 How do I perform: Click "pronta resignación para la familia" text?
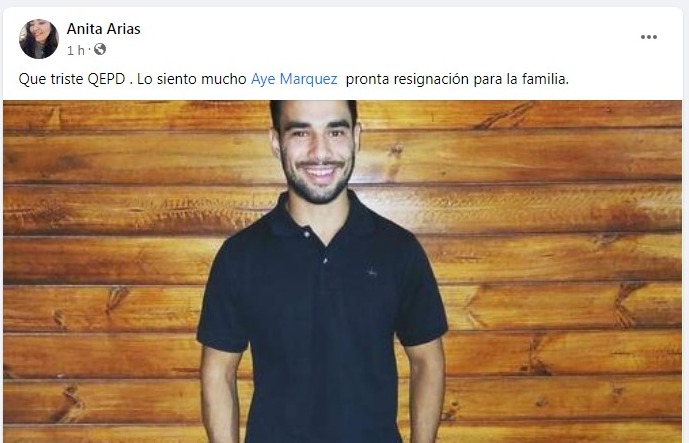pos(456,79)
